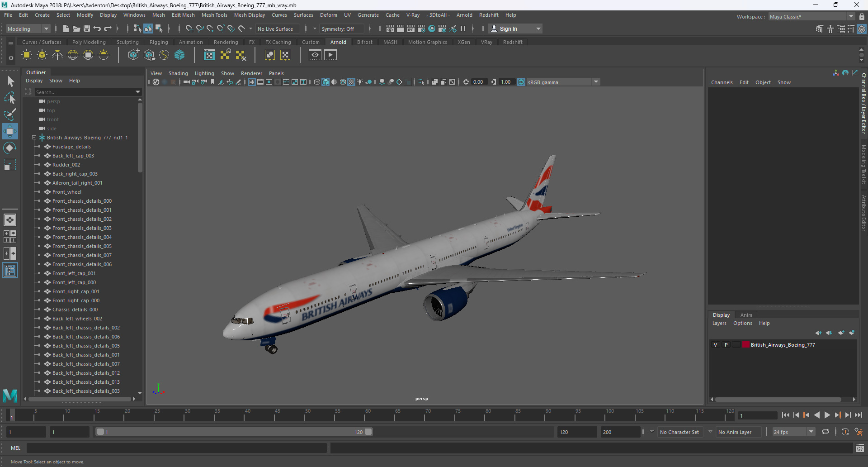The image size is (868, 467).
Task: Click Channels in channel box
Action: 722,82
